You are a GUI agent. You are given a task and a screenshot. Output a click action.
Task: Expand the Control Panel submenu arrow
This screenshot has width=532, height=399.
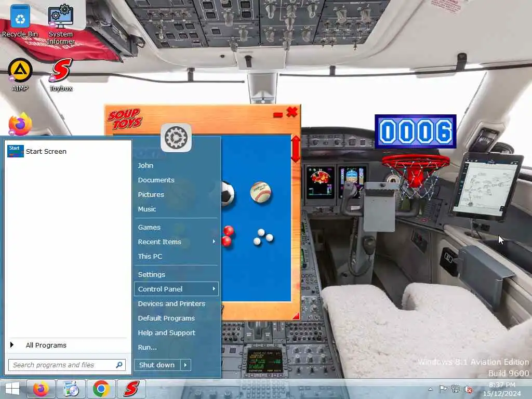(214, 289)
